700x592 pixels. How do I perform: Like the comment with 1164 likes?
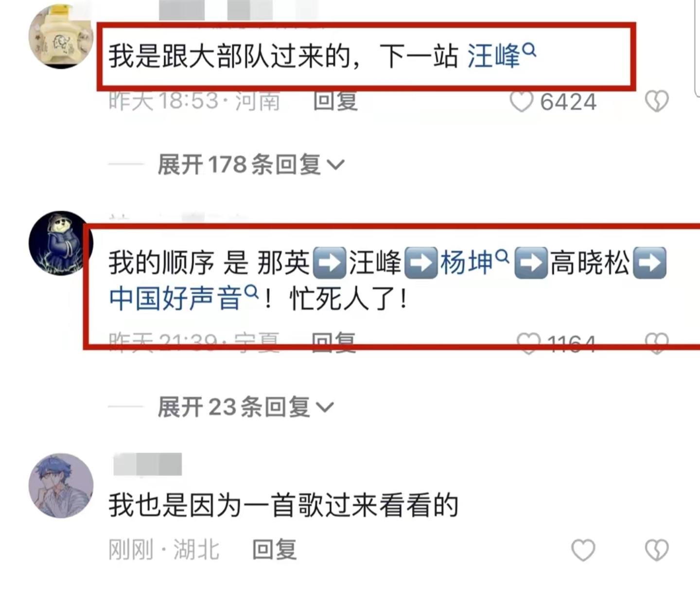(x=528, y=342)
